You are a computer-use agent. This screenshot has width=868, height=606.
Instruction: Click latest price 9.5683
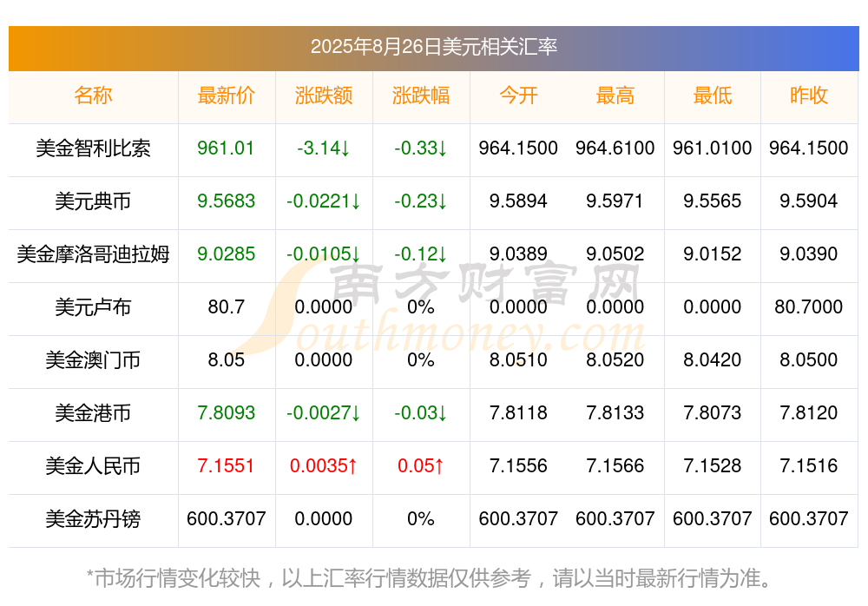tap(226, 201)
